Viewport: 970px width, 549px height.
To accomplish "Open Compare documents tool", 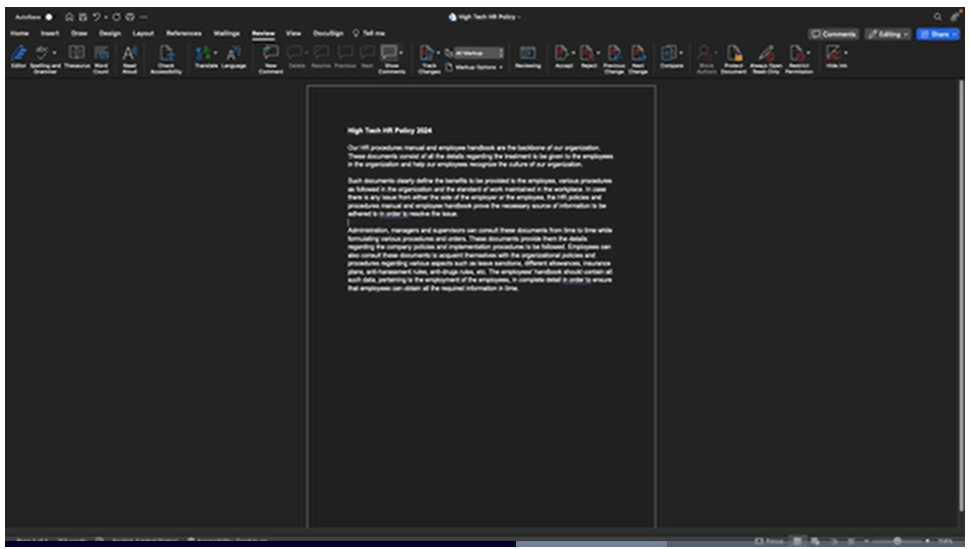I will click(669, 58).
